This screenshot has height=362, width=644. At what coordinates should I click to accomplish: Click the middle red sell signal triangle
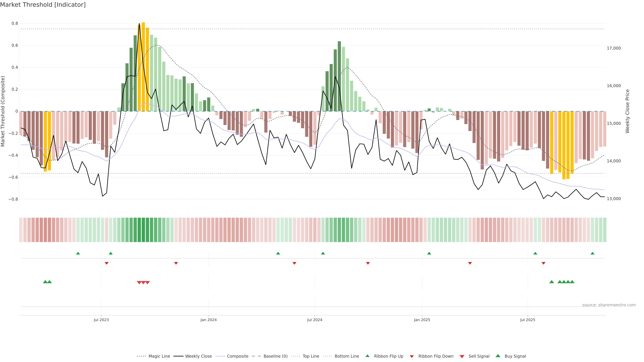pos(144,283)
